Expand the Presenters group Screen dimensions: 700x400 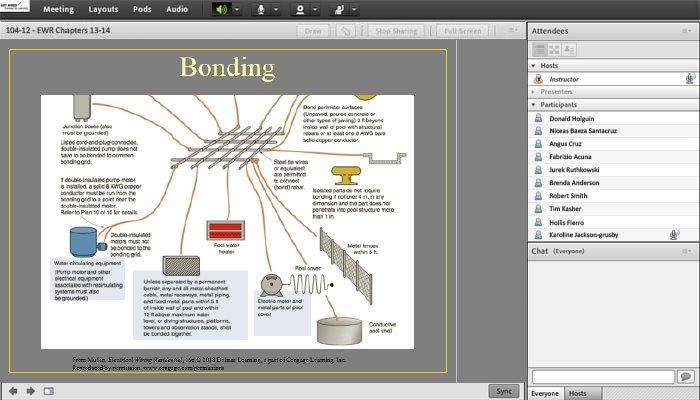click(534, 92)
